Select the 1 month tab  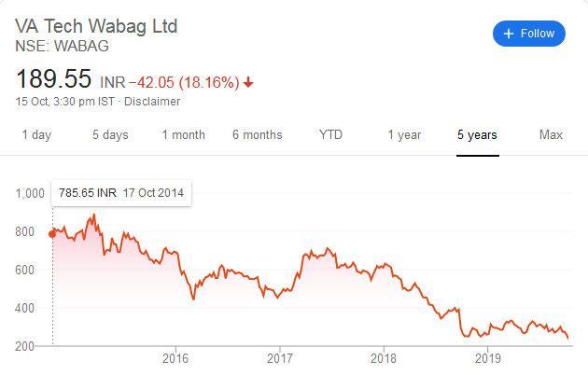pyautogui.click(x=183, y=135)
